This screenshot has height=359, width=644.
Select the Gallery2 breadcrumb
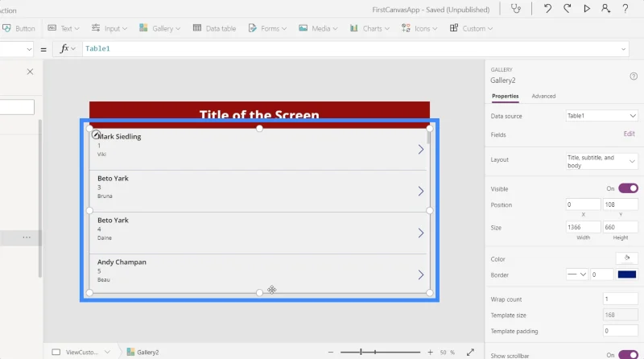pyautogui.click(x=143, y=352)
